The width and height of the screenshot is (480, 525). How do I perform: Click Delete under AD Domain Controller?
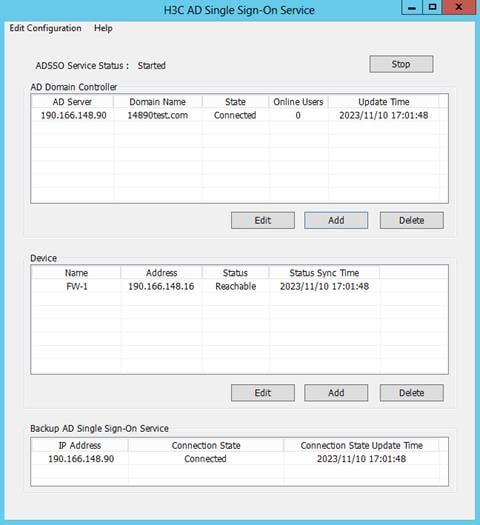click(x=412, y=220)
